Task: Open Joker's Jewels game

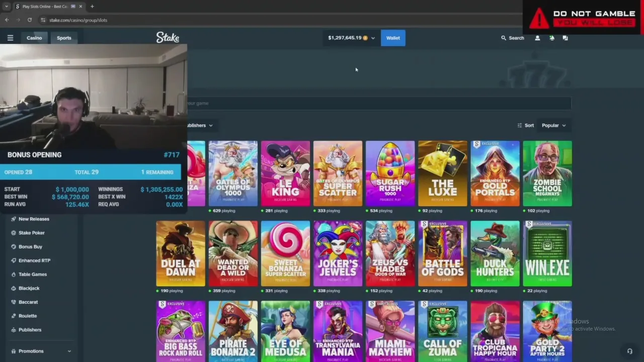Action: pyautogui.click(x=338, y=253)
